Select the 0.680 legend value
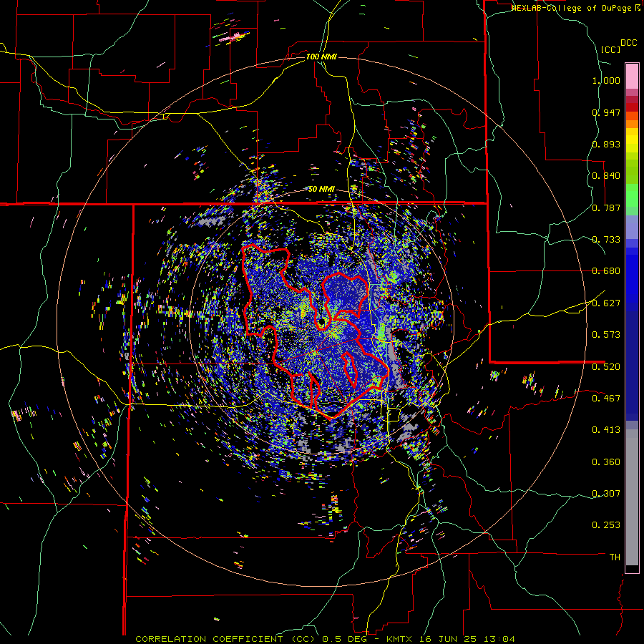Screen dimensions: 644x644 606,271
